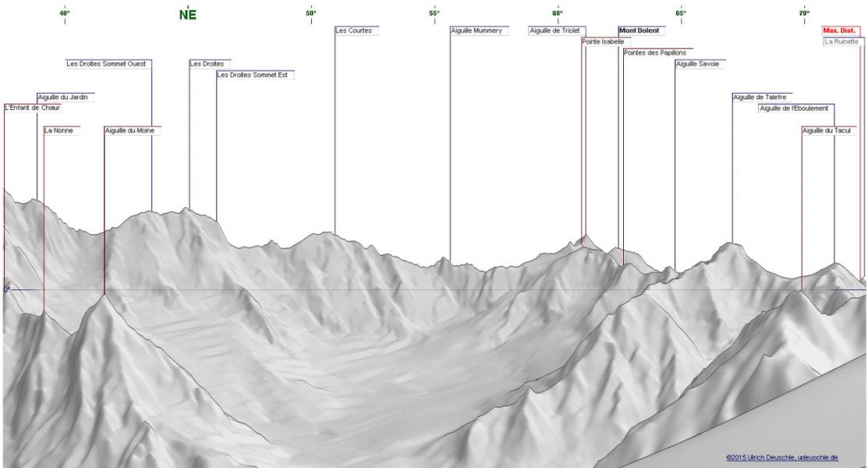Select the red Max. Dist. label
The image size is (868, 468).
[840, 30]
